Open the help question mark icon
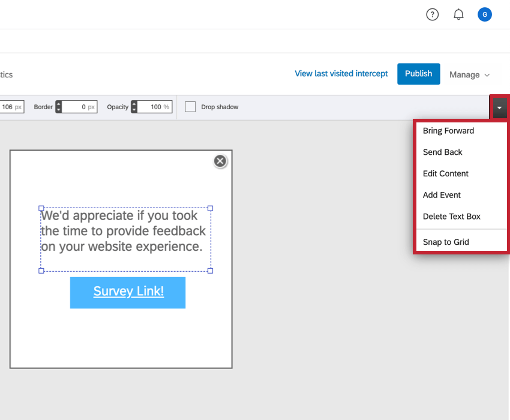510x420 pixels. click(x=432, y=15)
